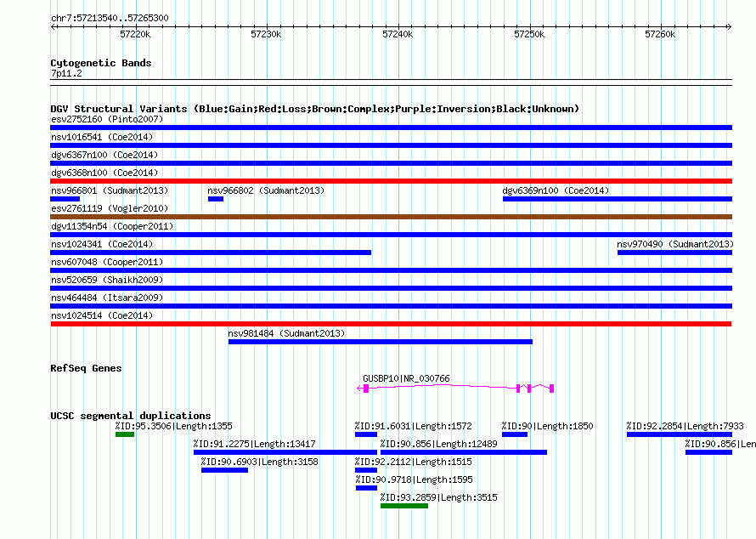Image resolution: width=756 pixels, height=539 pixels.
Task: Click the dgv6367n100 (Coe2014) label
Action: click(104, 155)
